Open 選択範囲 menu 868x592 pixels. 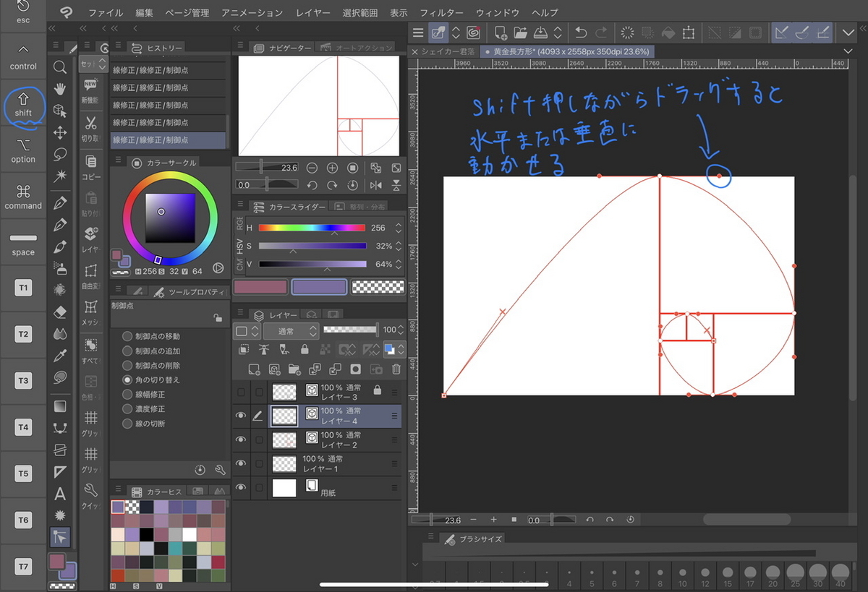[360, 13]
